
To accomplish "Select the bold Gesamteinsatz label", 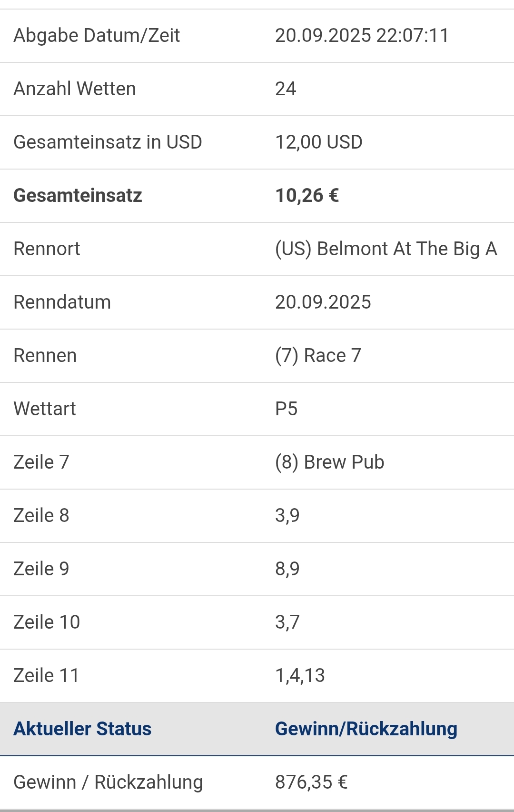I will tap(78, 196).
